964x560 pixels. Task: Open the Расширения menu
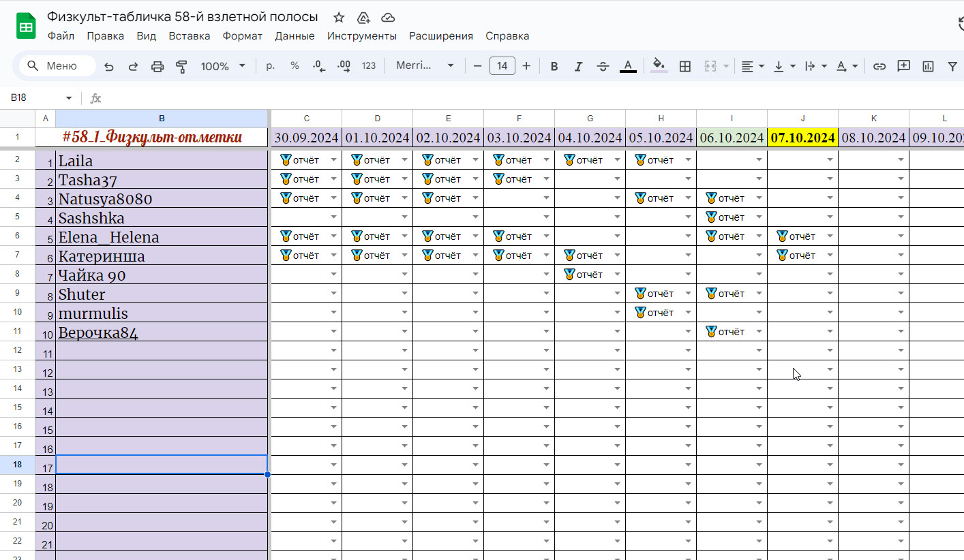(440, 36)
